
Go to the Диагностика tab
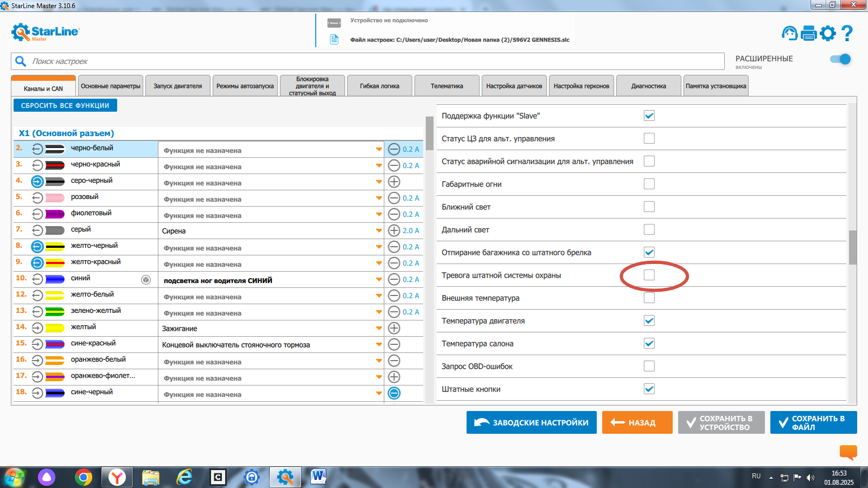649,86
